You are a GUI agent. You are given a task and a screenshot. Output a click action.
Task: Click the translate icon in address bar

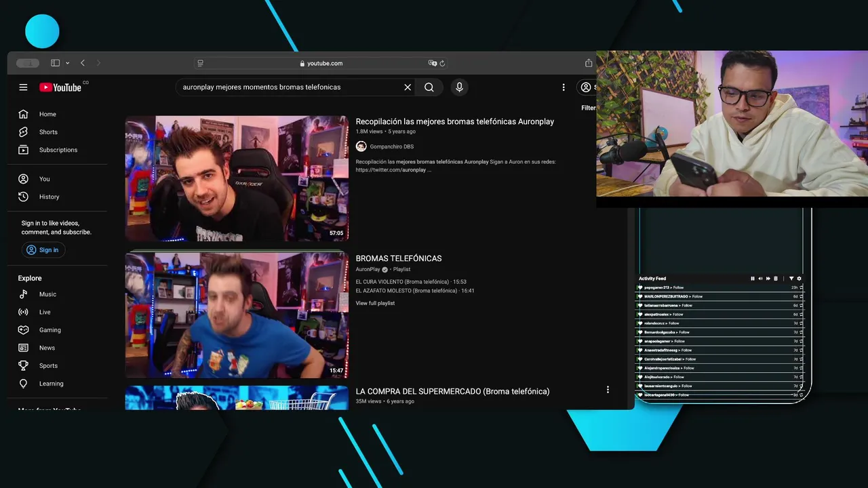click(432, 63)
